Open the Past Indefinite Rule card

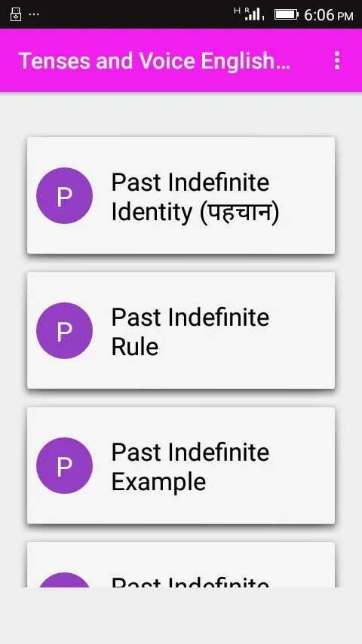pyautogui.click(x=181, y=330)
